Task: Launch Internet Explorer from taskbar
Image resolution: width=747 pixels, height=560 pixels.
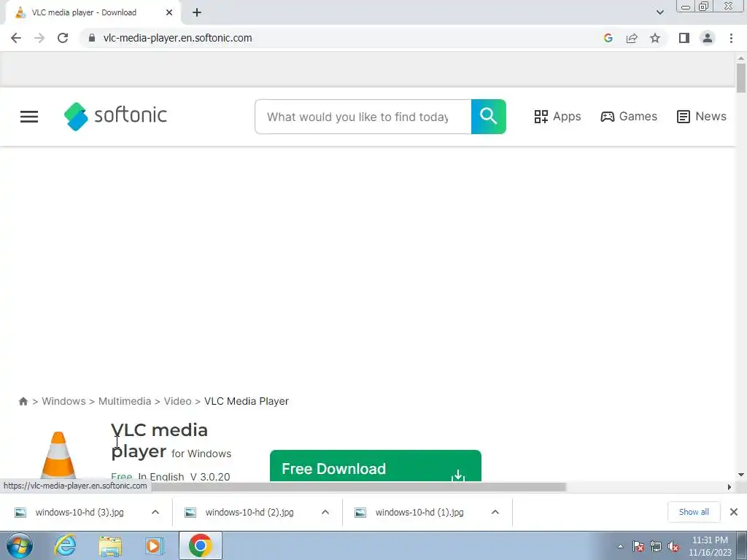Action: point(65,545)
